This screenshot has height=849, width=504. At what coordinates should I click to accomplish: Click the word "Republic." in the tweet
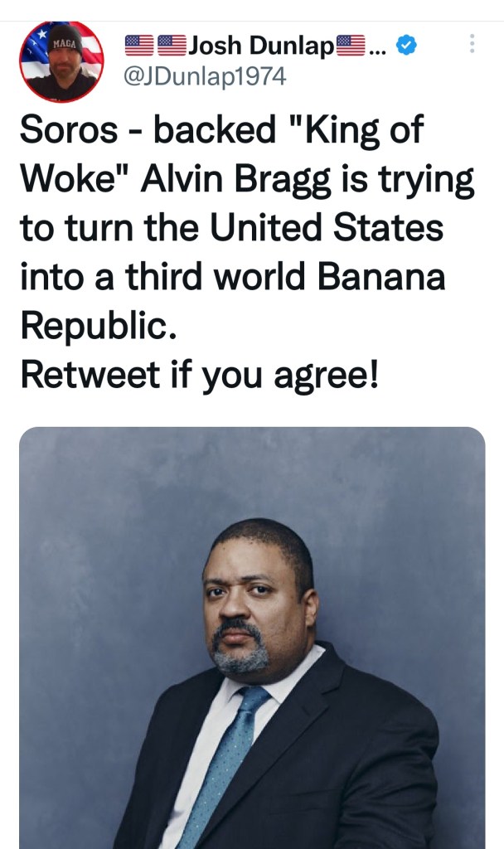99,326
